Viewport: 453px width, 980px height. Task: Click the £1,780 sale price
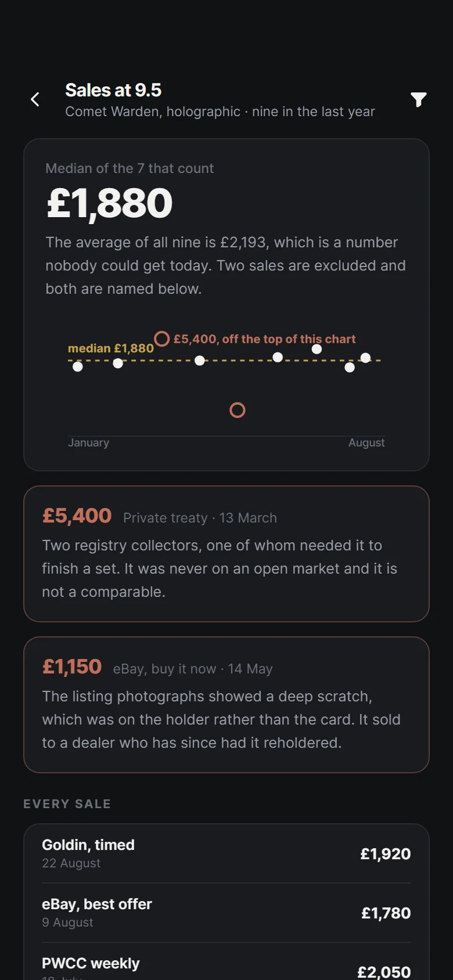point(386,913)
